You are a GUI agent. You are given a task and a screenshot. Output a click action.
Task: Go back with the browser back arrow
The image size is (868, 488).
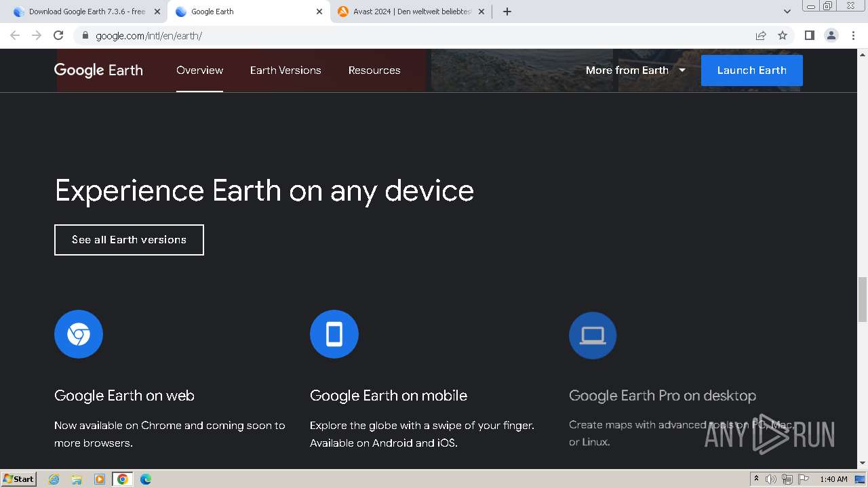pos(15,35)
